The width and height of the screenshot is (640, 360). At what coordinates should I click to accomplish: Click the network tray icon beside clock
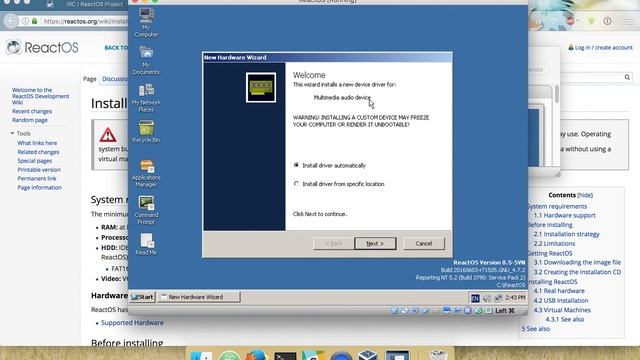tap(498, 298)
